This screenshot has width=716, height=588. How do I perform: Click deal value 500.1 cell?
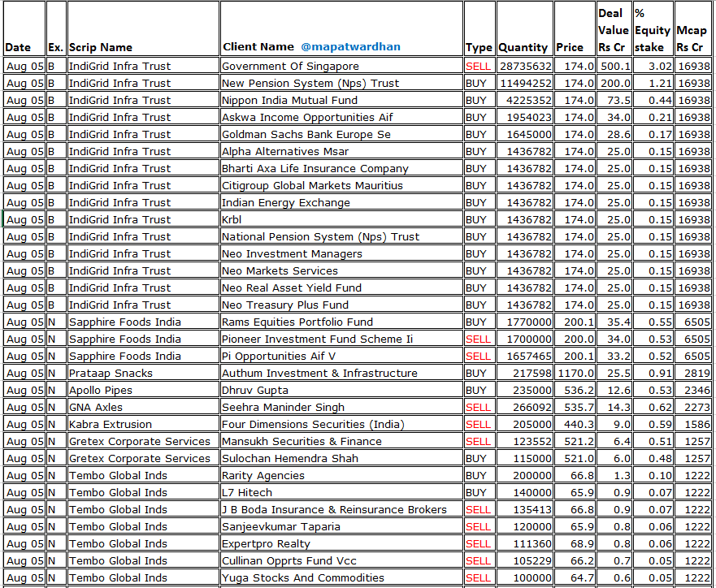pyautogui.click(x=614, y=66)
